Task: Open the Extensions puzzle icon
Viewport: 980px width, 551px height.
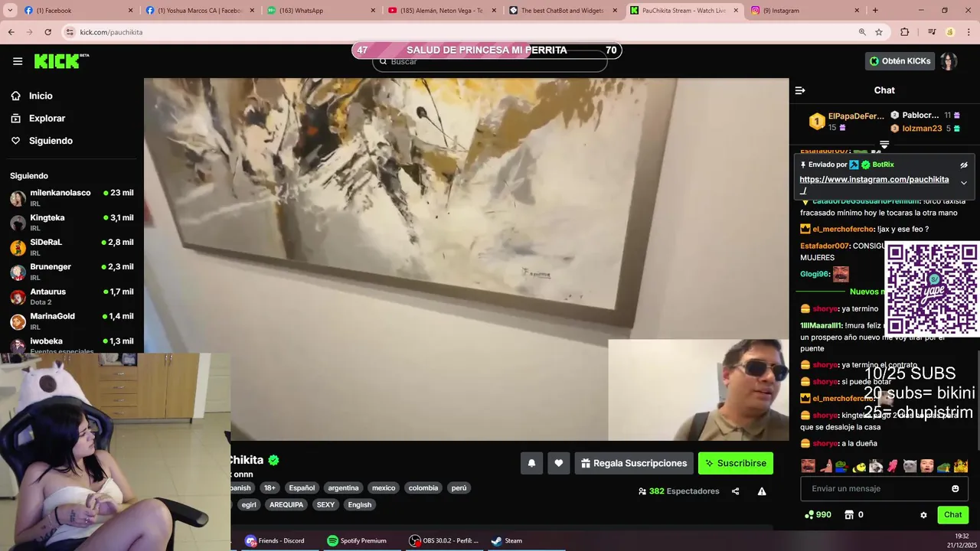Action: pos(905,32)
